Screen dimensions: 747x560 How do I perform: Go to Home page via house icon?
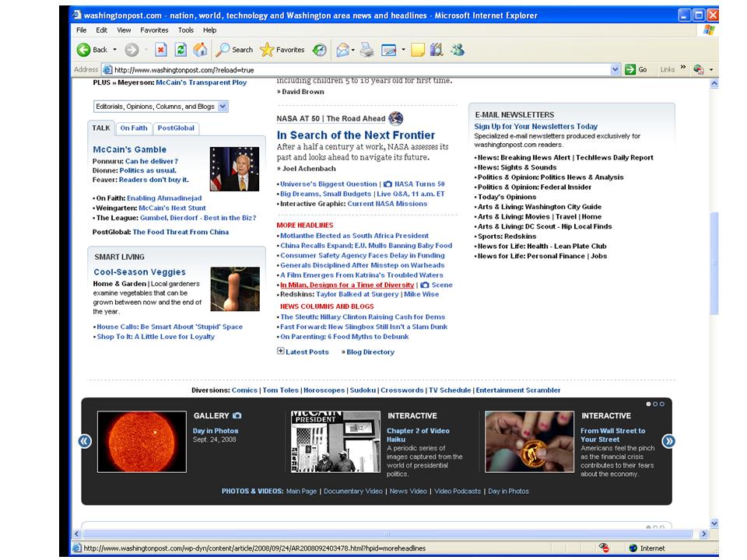coord(200,50)
